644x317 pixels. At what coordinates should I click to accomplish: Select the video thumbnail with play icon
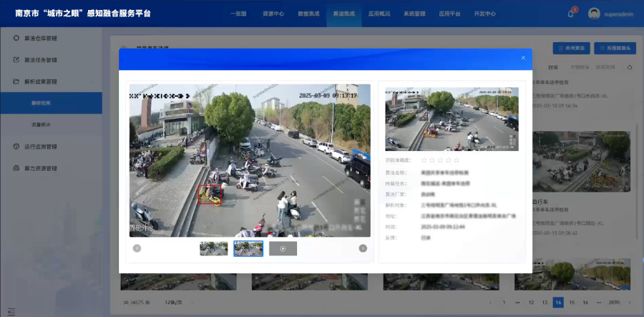283,248
